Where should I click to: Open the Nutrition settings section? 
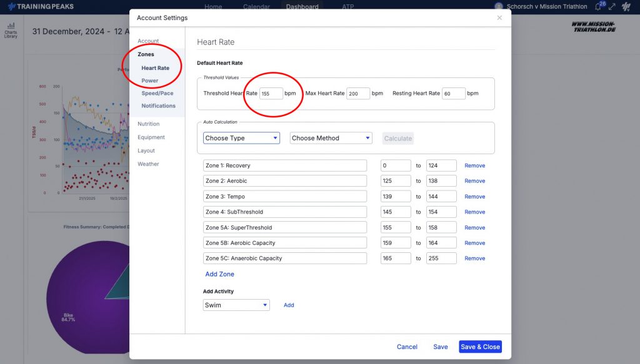[x=149, y=124]
